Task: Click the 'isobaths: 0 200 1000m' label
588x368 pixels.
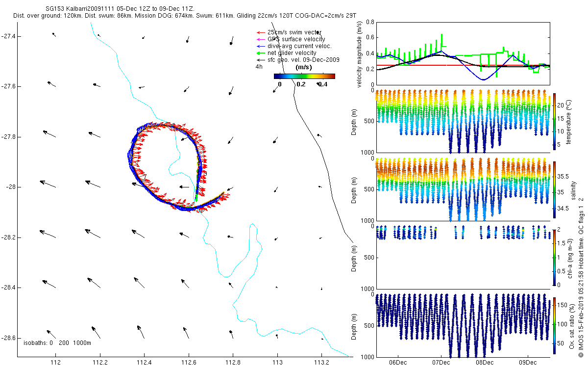Action: (x=57, y=343)
